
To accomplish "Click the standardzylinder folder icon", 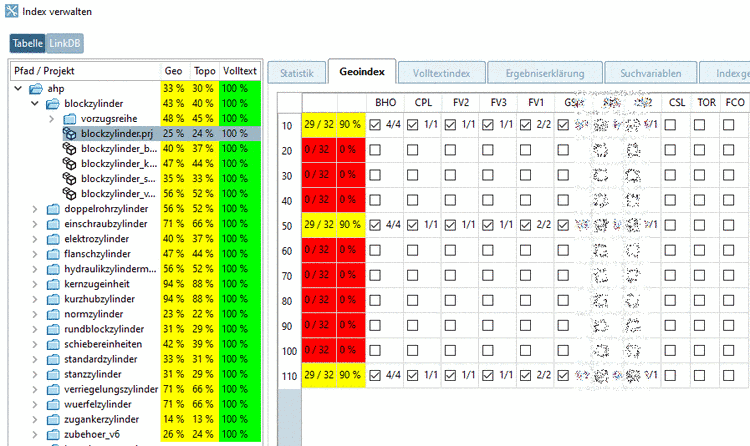I will 53,359.
